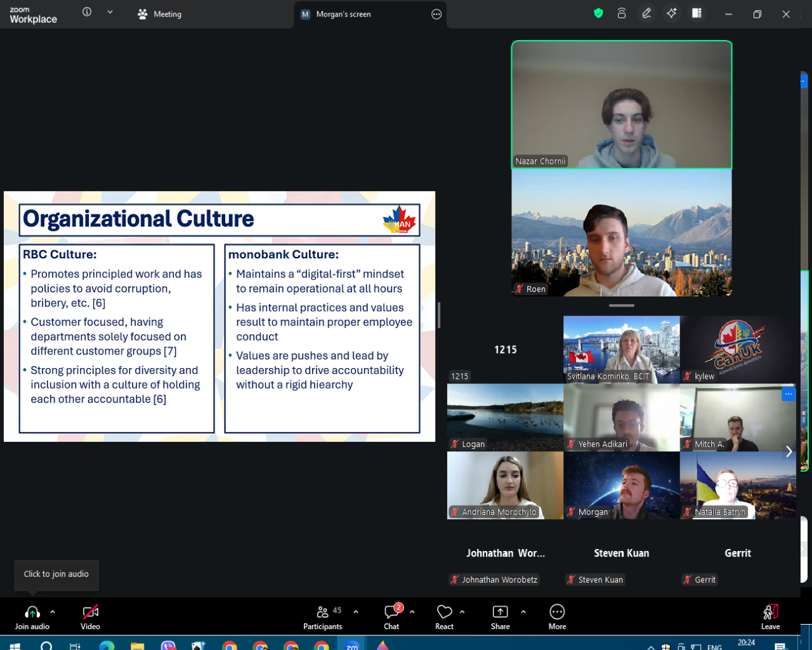Open meeting information icon
This screenshot has width=812, height=650.
[87, 12]
